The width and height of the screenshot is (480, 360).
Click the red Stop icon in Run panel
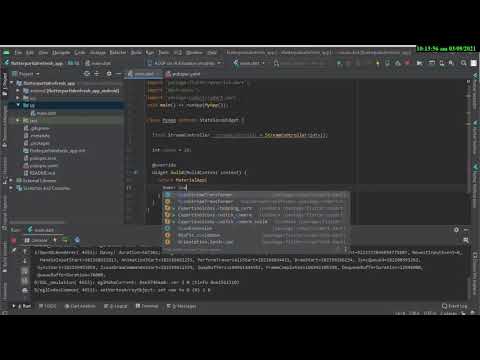click(13, 240)
